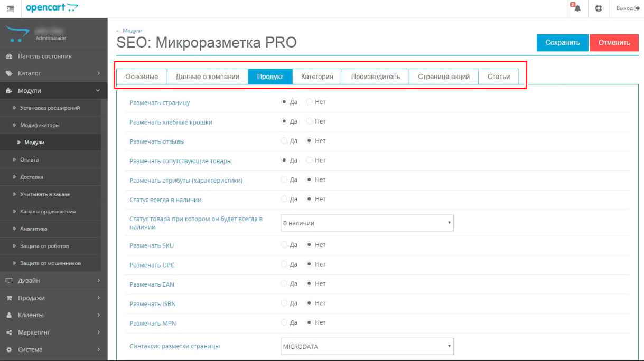Click the dashboard icon beside Панель состояния
The width and height of the screenshot is (644, 361).
(9, 56)
